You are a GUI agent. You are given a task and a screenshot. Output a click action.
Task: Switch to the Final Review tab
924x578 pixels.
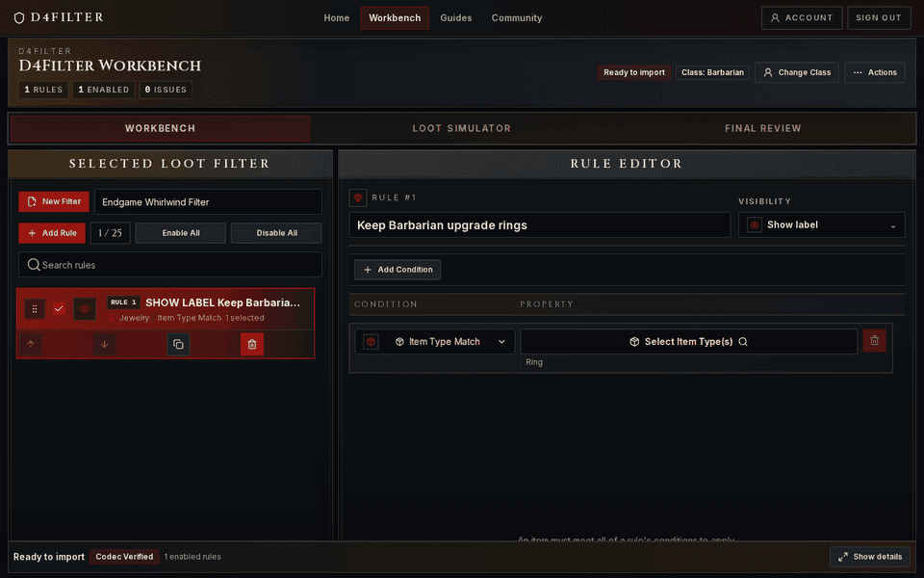[762, 128]
